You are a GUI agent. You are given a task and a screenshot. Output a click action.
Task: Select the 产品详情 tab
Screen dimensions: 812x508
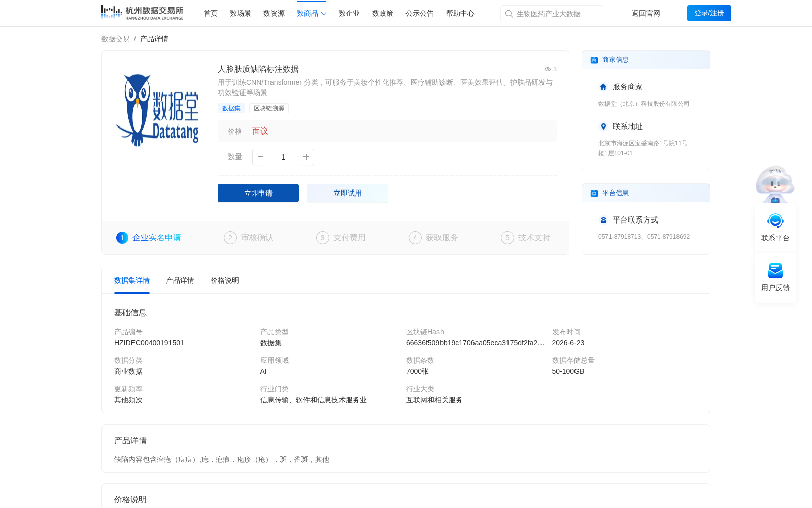click(180, 281)
